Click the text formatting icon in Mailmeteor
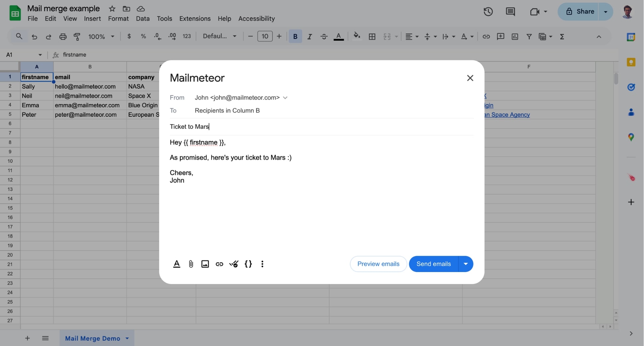The image size is (644, 346). point(177,264)
